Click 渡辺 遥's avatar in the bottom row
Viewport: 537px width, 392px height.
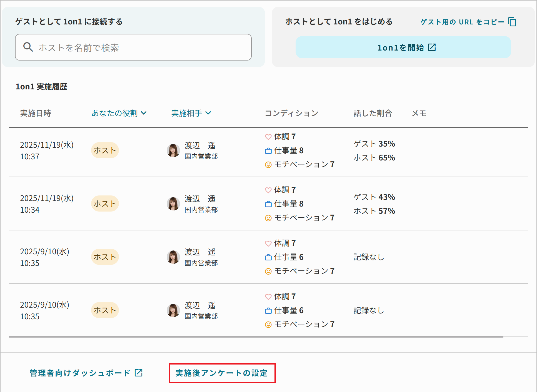[x=173, y=310]
